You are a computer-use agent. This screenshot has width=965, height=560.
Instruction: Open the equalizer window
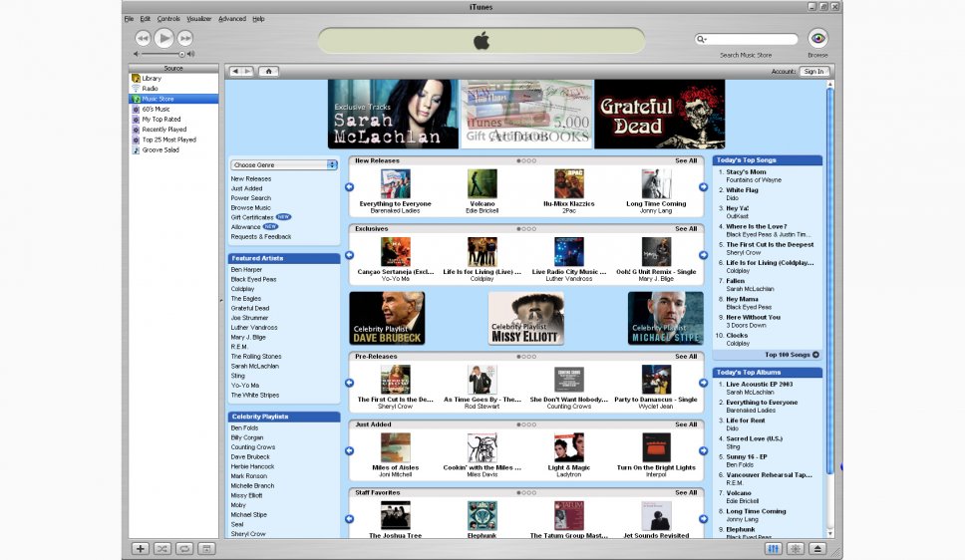(774, 548)
